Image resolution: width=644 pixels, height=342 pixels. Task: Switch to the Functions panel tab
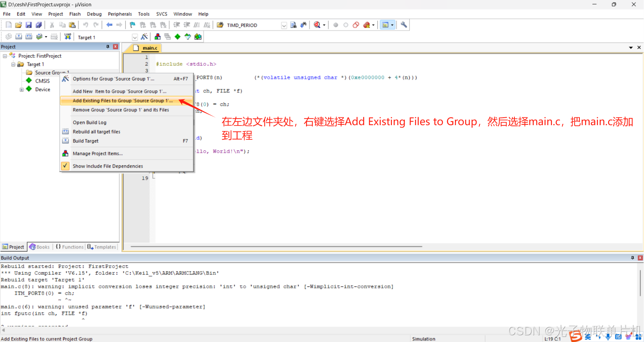click(70, 247)
